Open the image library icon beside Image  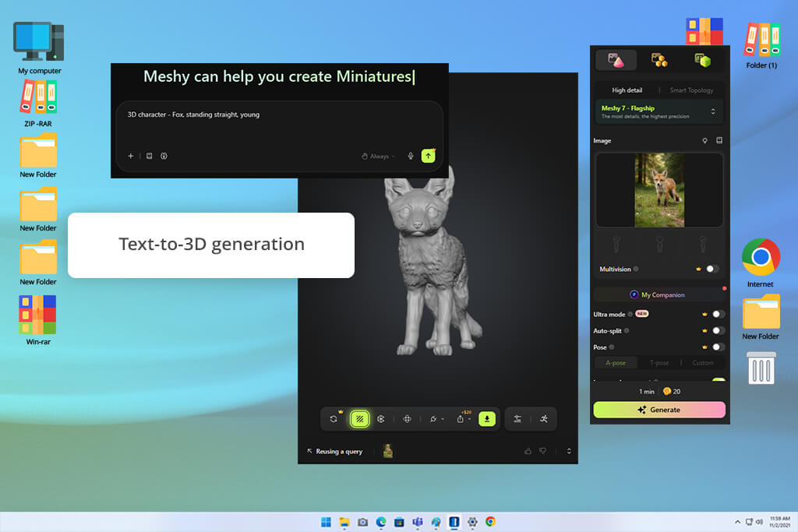(x=719, y=140)
